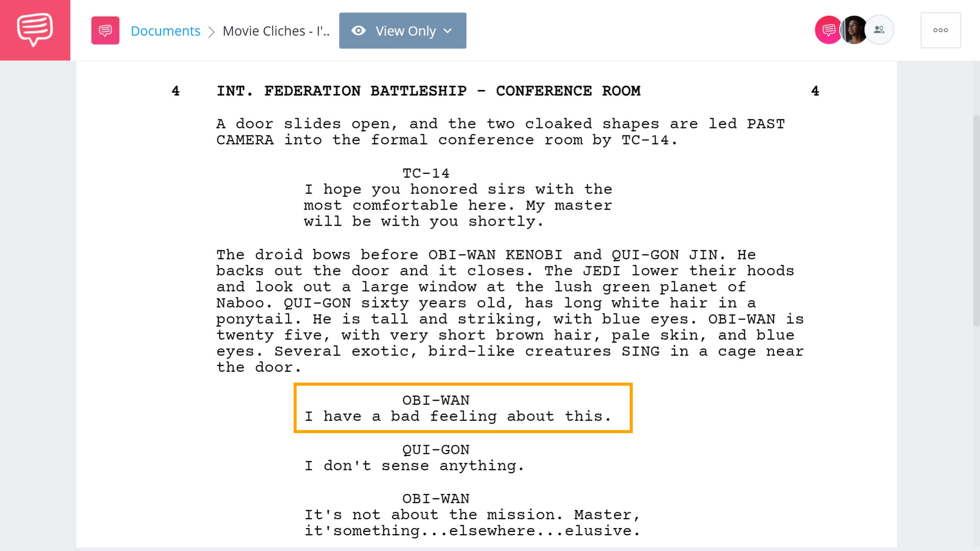The width and height of the screenshot is (980, 551).
Task: Click the three-dots overflow menu icon
Action: (940, 30)
